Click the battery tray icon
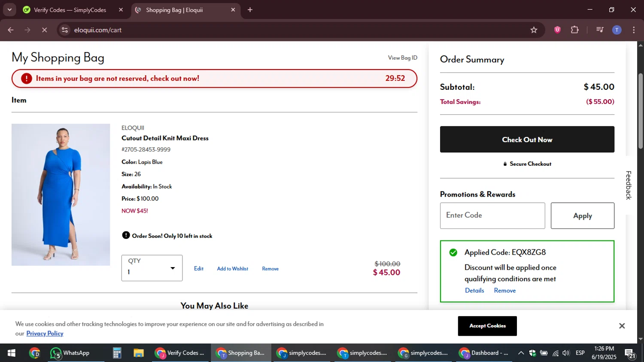 coord(544,353)
